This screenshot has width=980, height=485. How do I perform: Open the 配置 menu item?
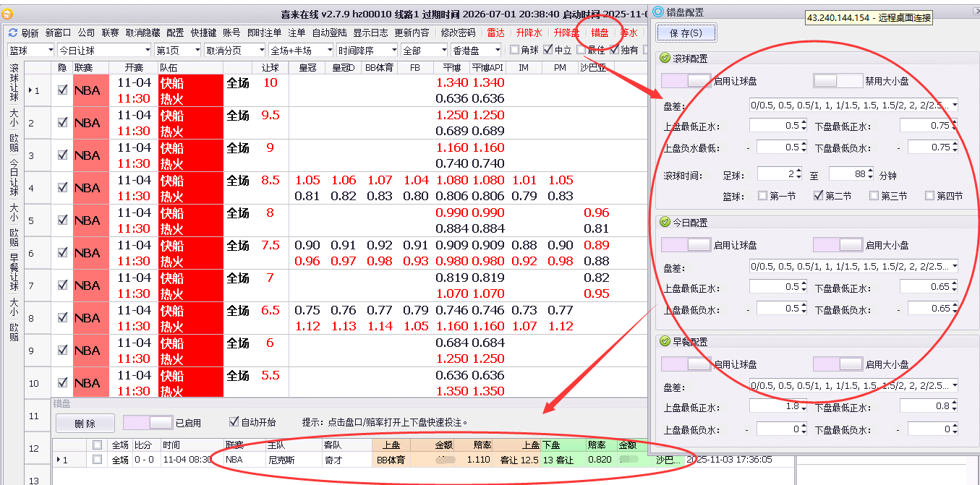point(175,33)
